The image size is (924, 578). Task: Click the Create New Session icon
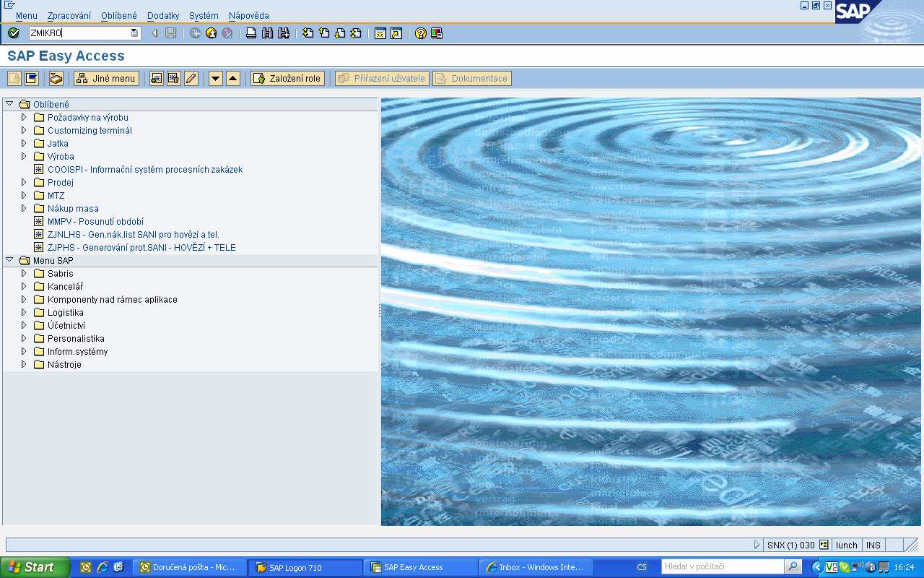click(x=380, y=33)
